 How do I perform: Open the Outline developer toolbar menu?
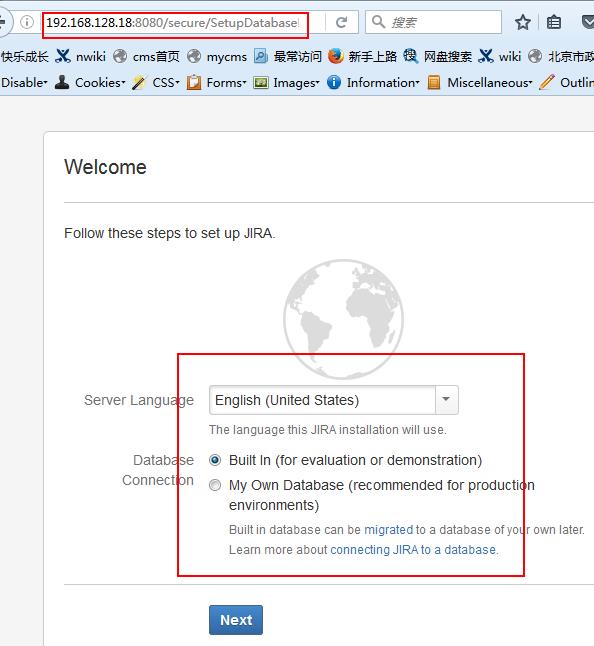click(567, 83)
